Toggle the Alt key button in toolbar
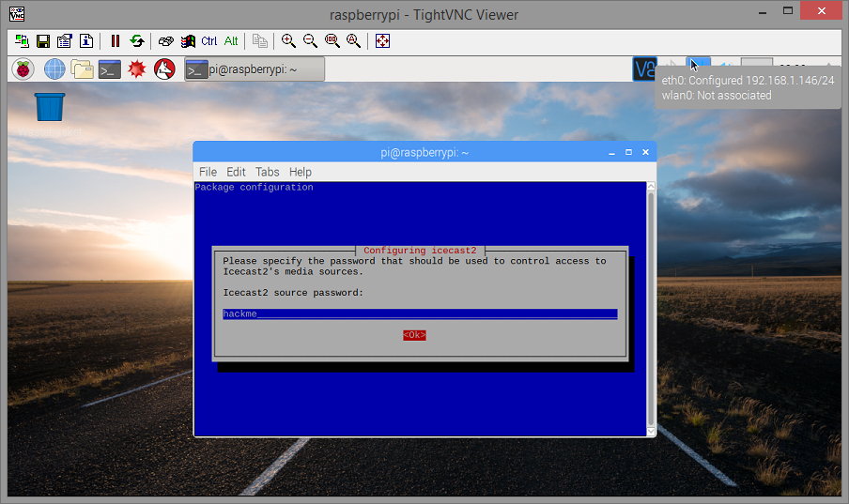Screen dimensions: 849x504 pyautogui.click(x=231, y=41)
